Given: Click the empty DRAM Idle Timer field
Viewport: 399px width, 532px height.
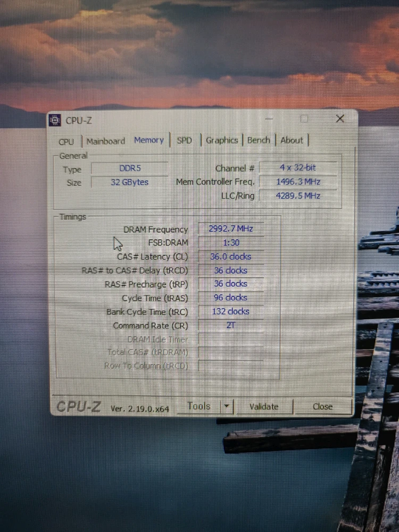Looking at the screenshot, I should coord(231,339).
